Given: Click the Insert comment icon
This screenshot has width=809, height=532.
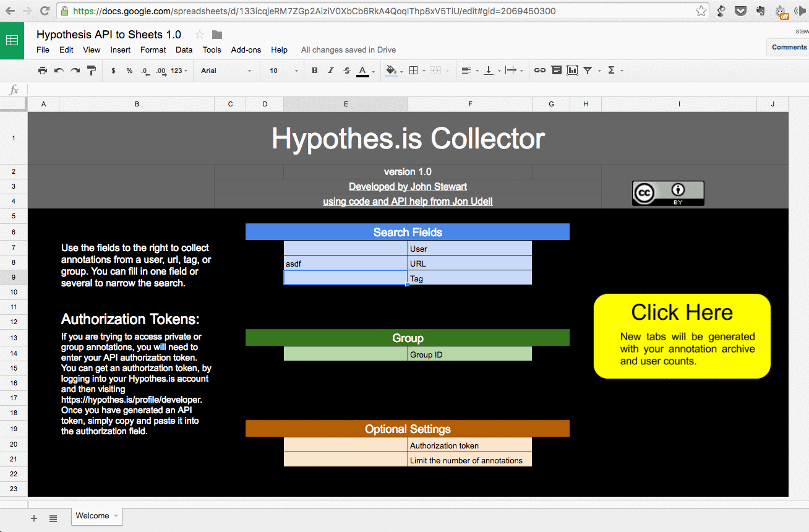Looking at the screenshot, I should [557, 71].
